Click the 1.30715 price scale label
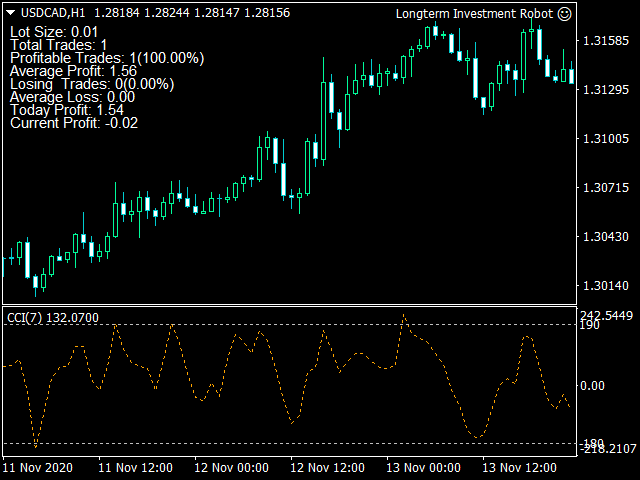Screen dimensions: 640x480 (x=606, y=187)
